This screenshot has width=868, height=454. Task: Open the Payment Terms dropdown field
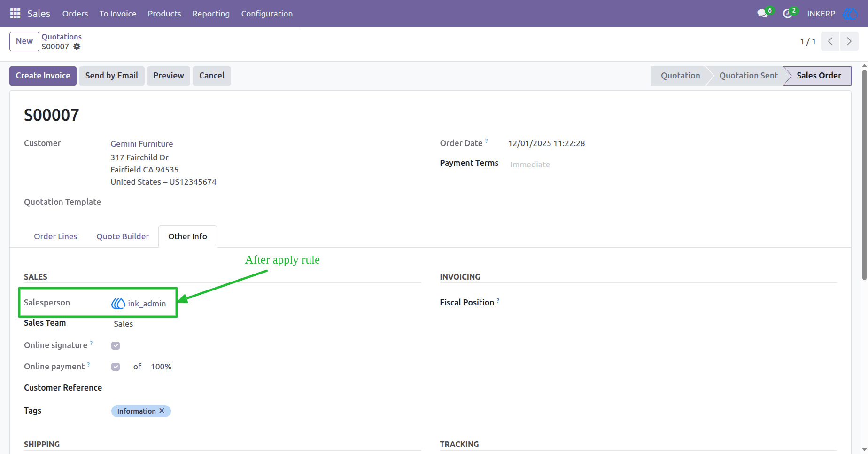pyautogui.click(x=672, y=164)
